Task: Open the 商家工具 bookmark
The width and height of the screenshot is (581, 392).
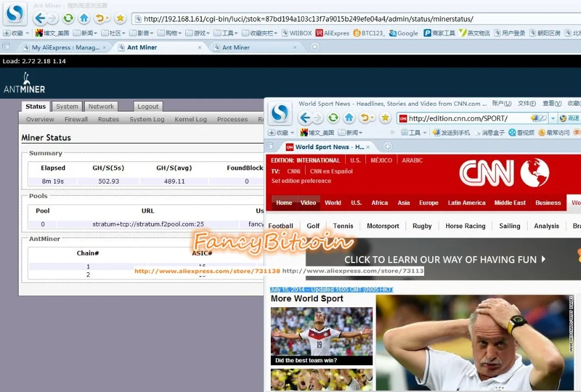Action: coord(439,33)
